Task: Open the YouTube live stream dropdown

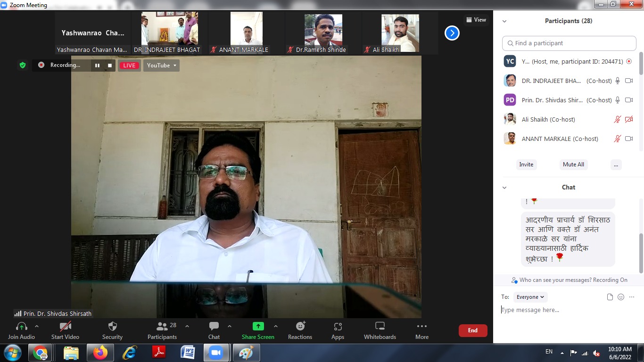Action: (161, 66)
